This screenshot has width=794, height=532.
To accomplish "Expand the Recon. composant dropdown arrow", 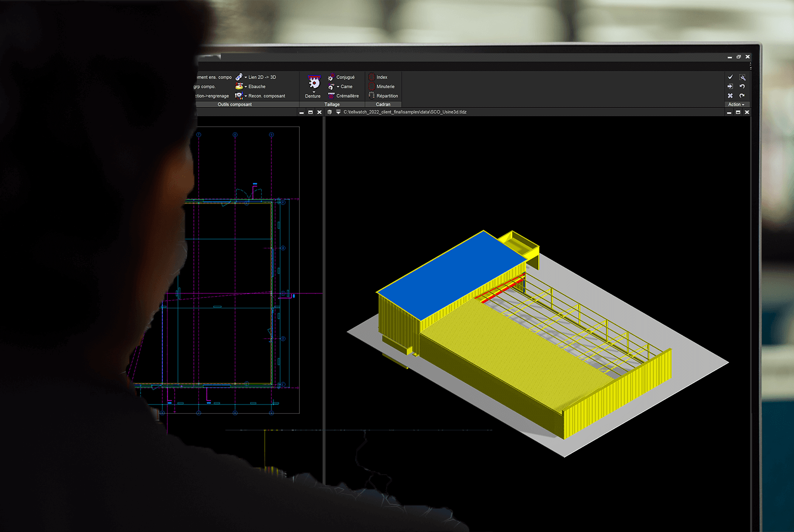I will coord(246,96).
